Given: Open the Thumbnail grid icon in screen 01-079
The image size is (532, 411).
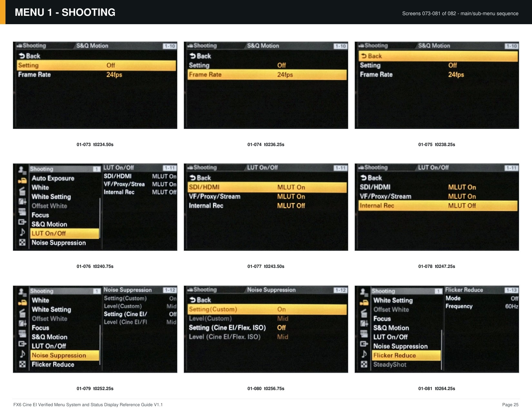Looking at the screenshot, I should [x=22, y=364].
